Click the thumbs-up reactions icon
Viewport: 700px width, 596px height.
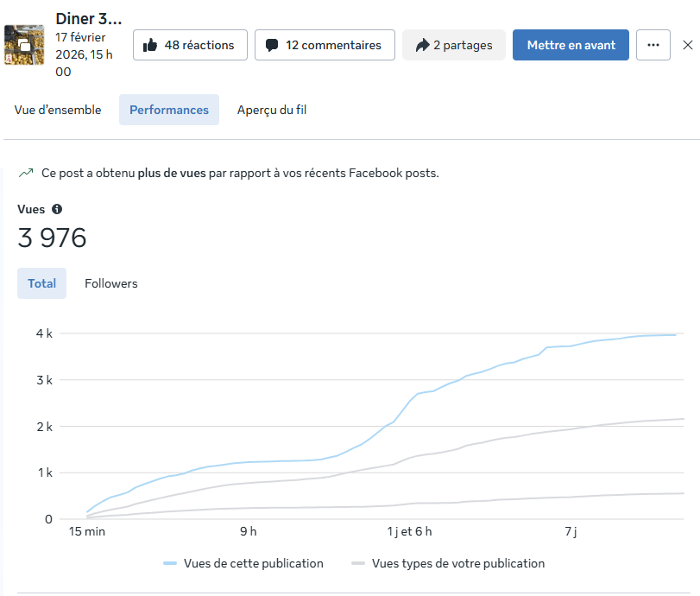pyautogui.click(x=150, y=45)
